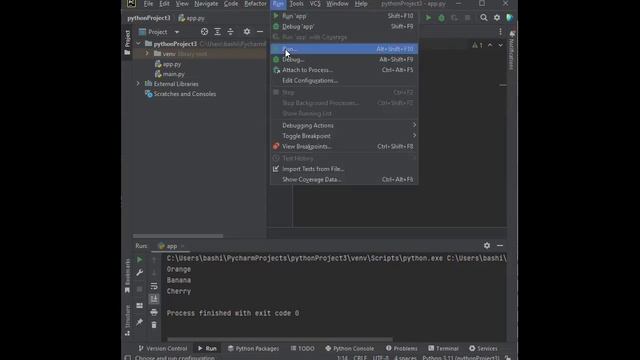
Task: Open Edit Configurations... entry
Action: click(344, 81)
